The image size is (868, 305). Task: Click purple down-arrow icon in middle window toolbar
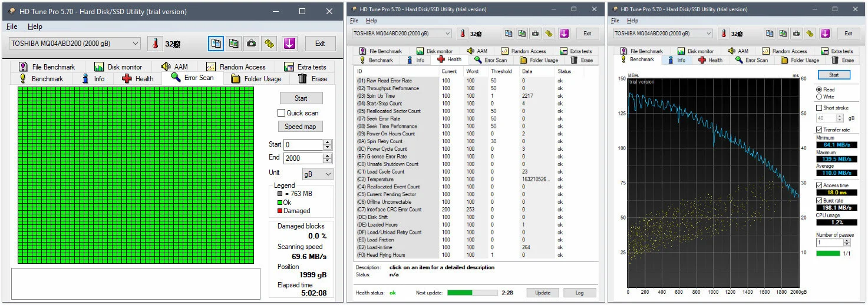click(564, 34)
